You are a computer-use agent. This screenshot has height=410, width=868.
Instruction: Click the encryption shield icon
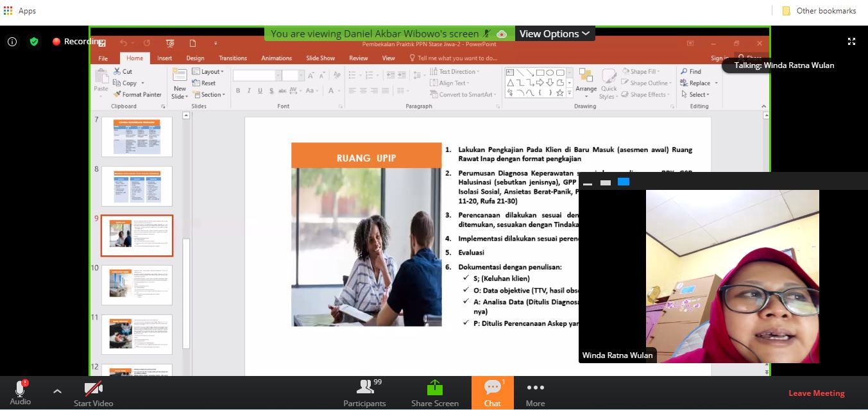click(34, 42)
